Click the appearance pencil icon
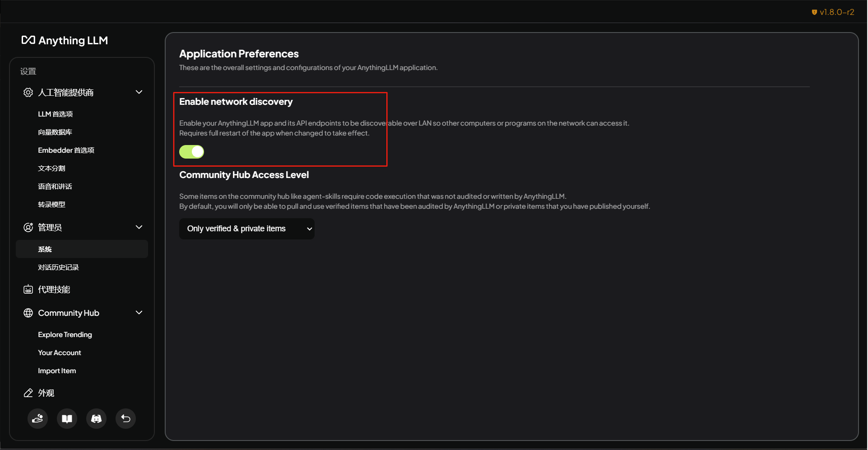 (x=28, y=393)
